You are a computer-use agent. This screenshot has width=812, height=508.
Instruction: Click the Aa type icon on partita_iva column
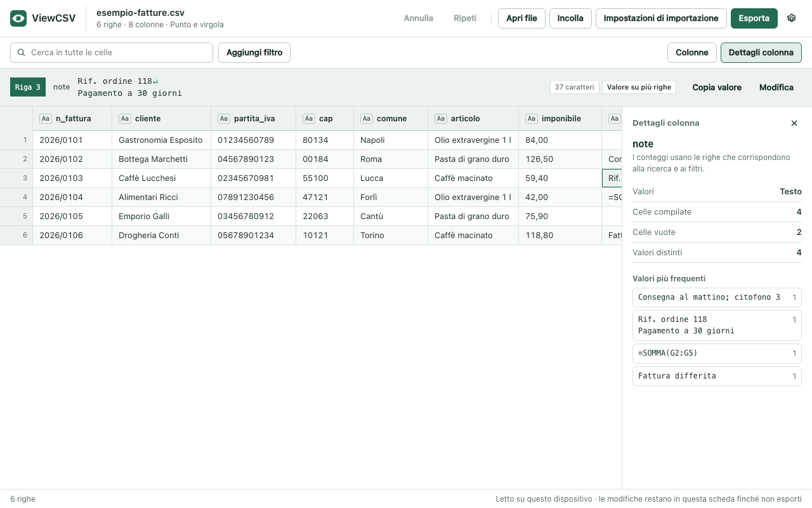pos(224,119)
